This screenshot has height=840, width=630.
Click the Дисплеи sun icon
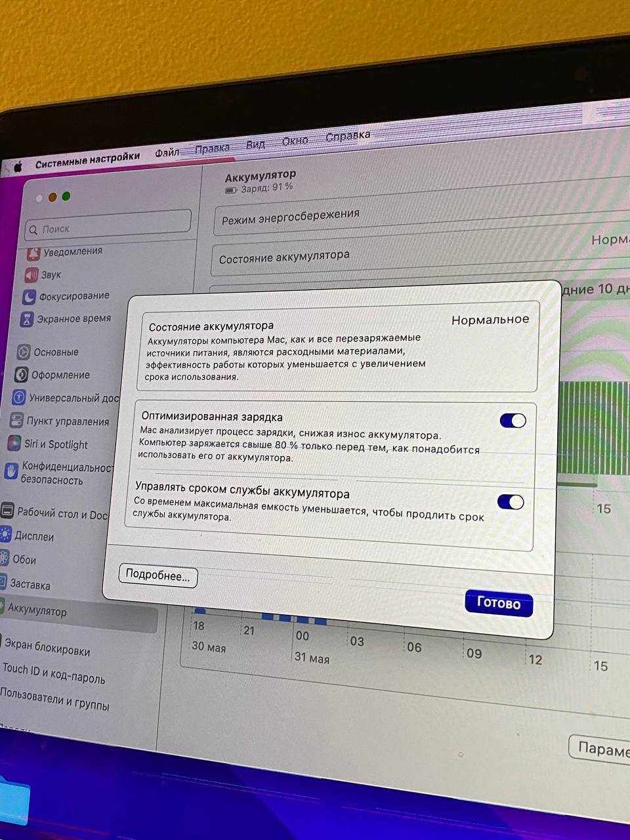[5, 534]
